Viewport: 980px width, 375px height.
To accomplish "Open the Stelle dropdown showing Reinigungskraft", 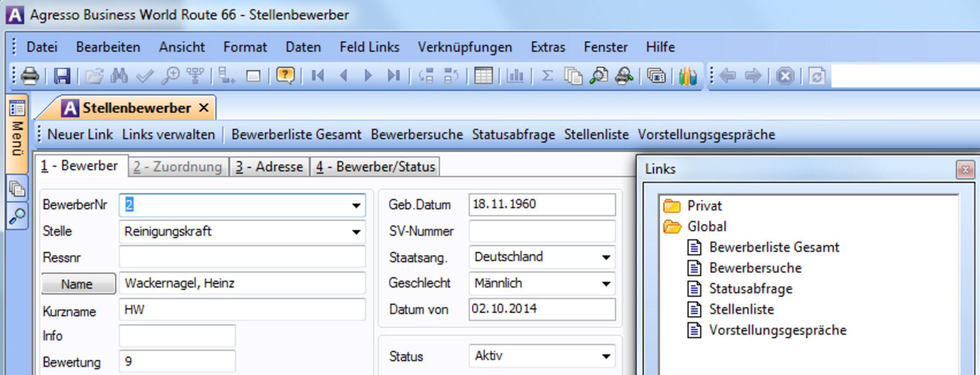I will tap(356, 232).
